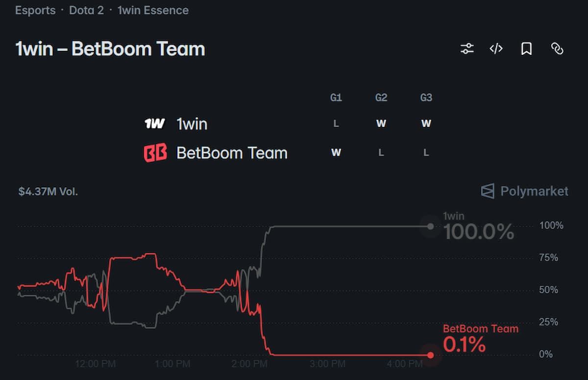Viewport: 588px width, 380px height.
Task: Click the 100.0% 1win chart label
Action: click(479, 231)
